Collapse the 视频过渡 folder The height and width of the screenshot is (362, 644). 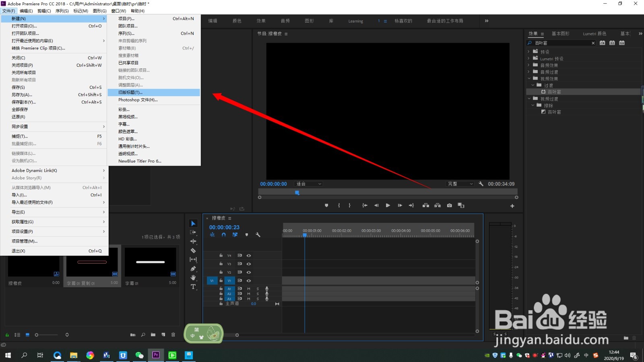tap(529, 99)
